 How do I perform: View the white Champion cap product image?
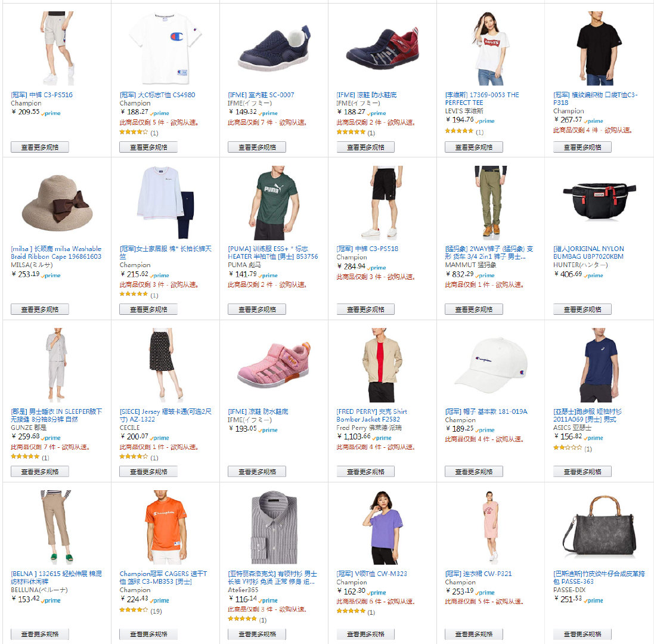click(x=491, y=366)
